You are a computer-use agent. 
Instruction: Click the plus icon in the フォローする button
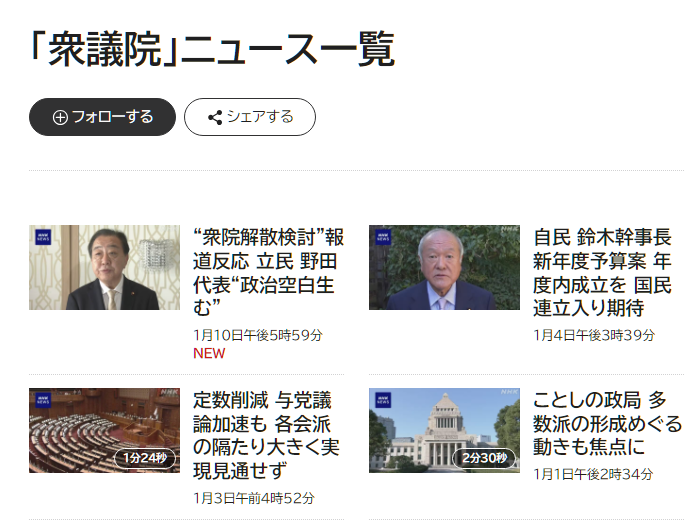pyautogui.click(x=60, y=117)
